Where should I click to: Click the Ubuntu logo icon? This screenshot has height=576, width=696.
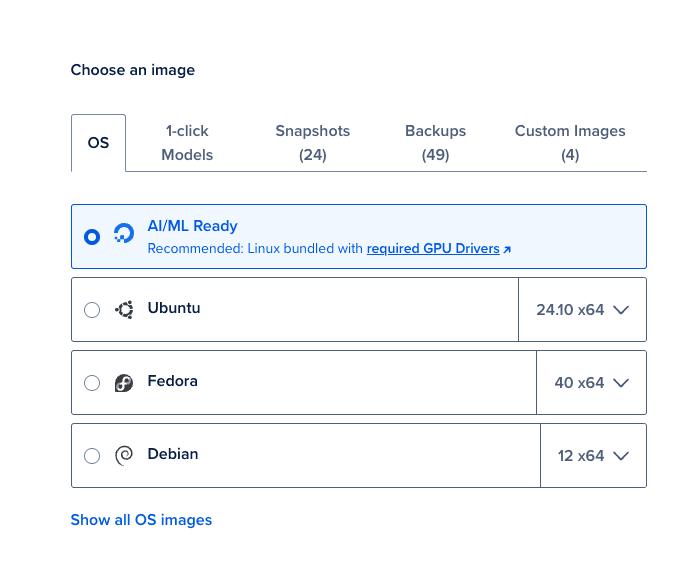(124, 309)
